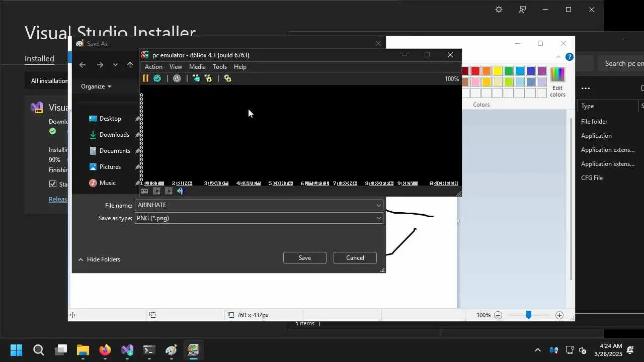Open the notification bell in the system tray
Viewport: 644px width, 362px height.
pos(630,350)
